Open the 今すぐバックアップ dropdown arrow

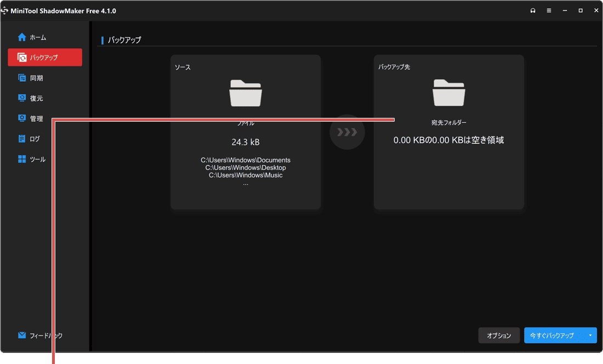click(x=590, y=335)
